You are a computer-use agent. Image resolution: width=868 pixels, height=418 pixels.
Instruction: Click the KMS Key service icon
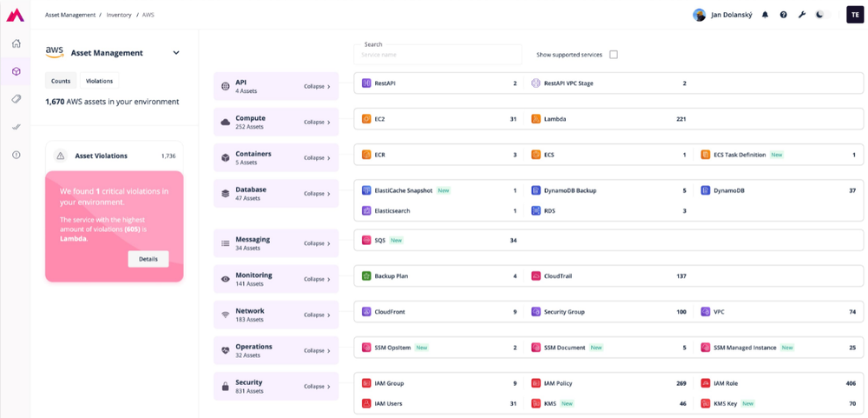[x=705, y=403]
